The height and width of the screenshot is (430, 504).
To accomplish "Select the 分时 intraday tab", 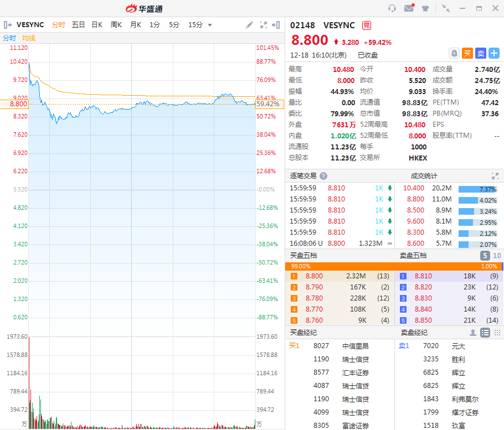I will (59, 25).
